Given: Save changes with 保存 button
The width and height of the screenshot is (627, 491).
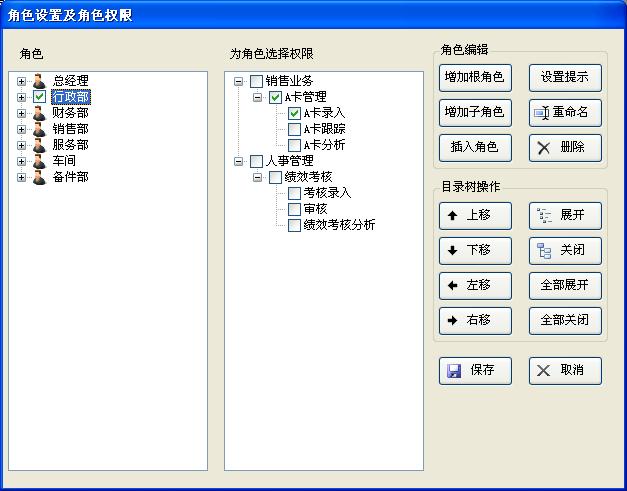Looking at the screenshot, I should [x=475, y=371].
